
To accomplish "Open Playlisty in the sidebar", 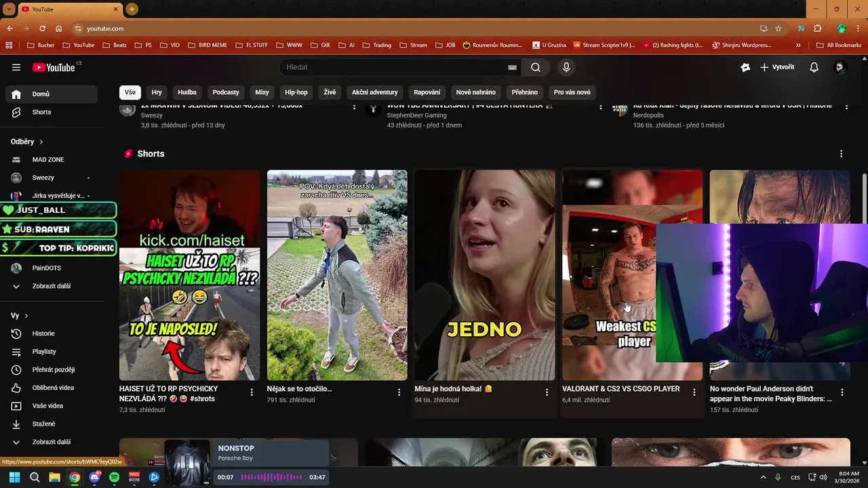I will pos(52,352).
